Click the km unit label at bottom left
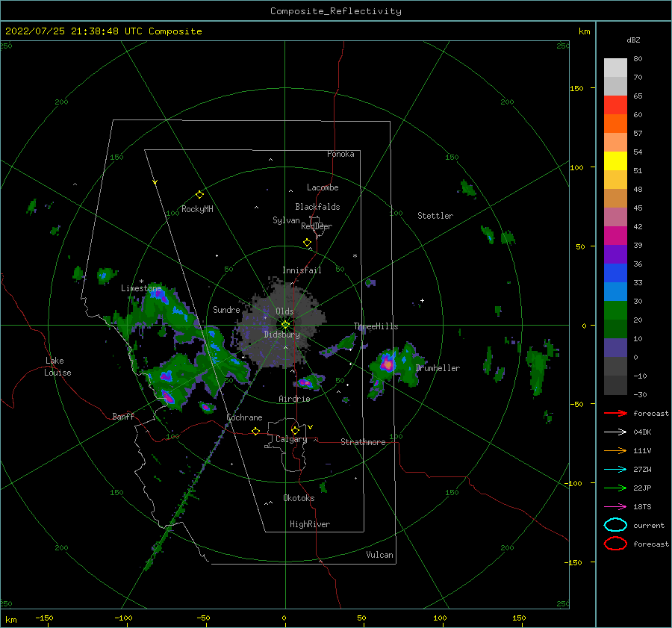Viewport: 672px width, 628px height. click(10, 620)
